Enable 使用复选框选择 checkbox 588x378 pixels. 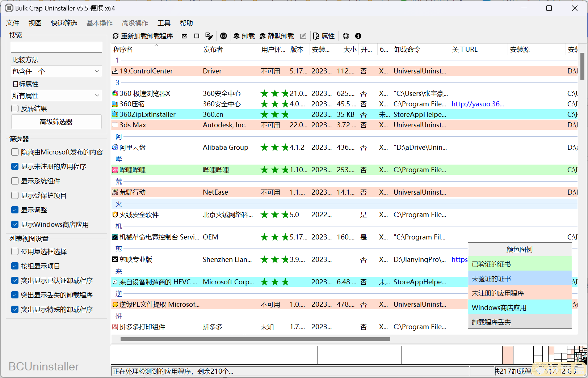click(x=15, y=251)
